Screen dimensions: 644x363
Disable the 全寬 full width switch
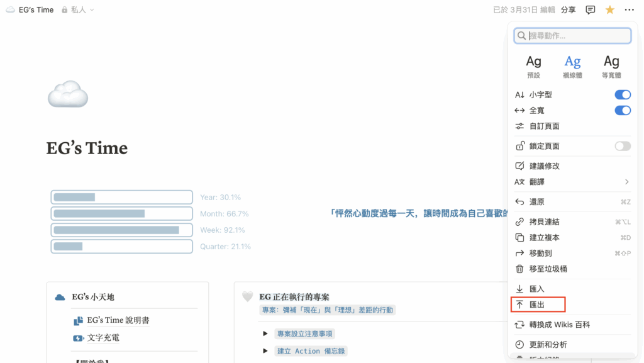(x=622, y=111)
